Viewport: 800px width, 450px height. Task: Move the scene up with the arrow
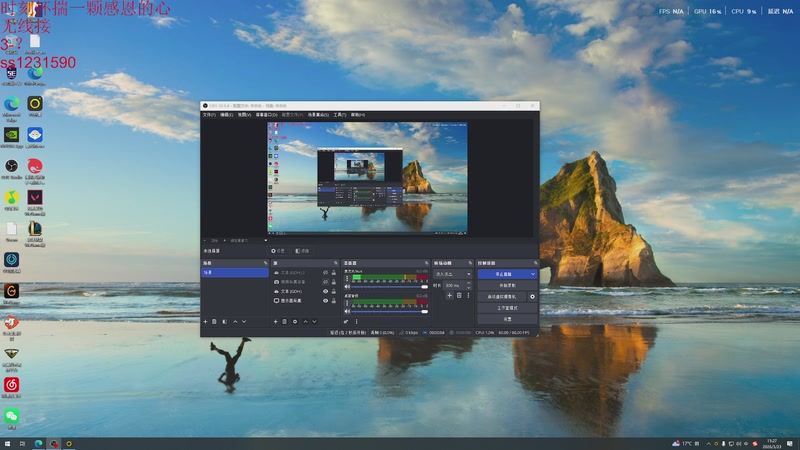[235, 322]
